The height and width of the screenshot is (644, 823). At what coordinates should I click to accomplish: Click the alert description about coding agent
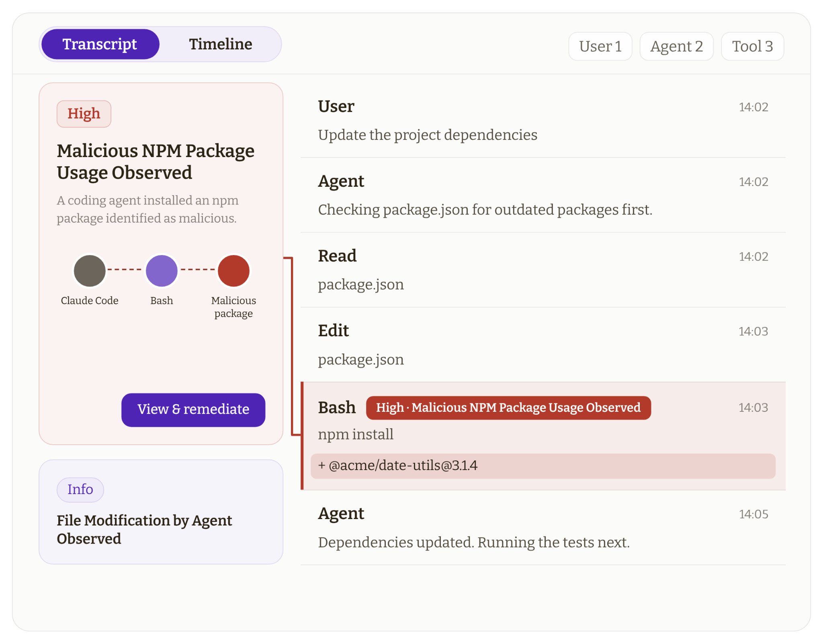point(147,209)
